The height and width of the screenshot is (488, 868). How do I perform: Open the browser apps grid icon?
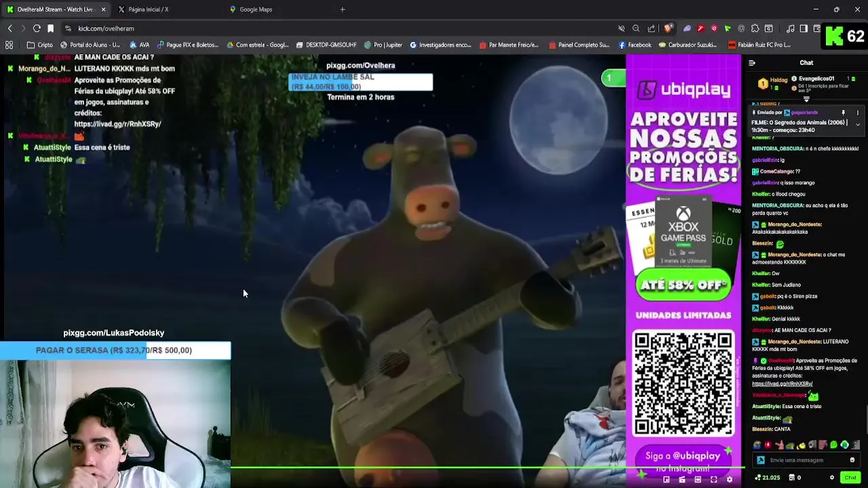pos(9,45)
